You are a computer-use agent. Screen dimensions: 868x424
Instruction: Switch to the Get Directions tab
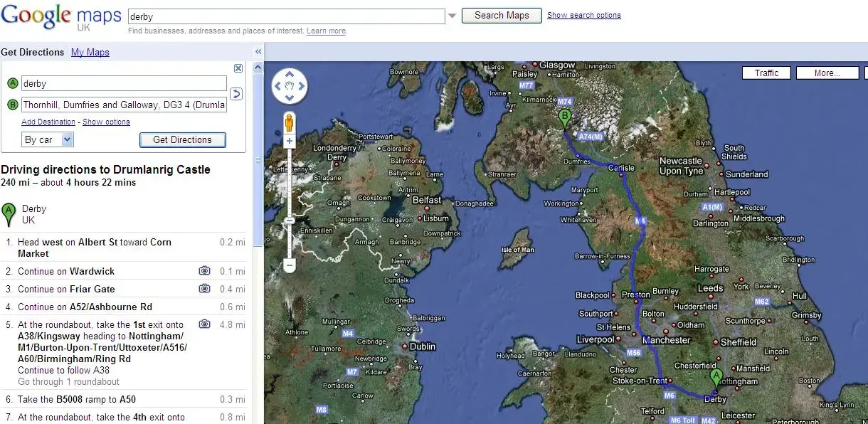coord(33,52)
